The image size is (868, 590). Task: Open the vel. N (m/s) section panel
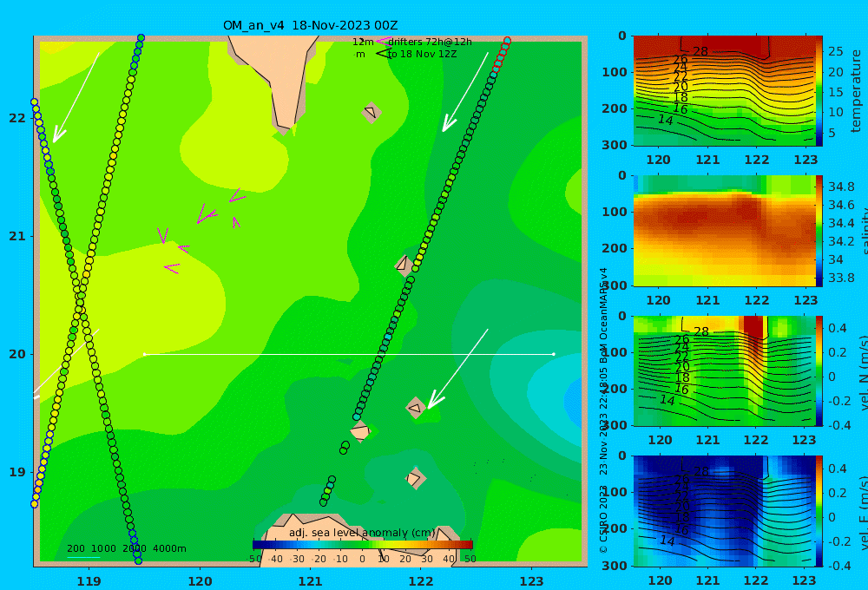tap(724, 370)
